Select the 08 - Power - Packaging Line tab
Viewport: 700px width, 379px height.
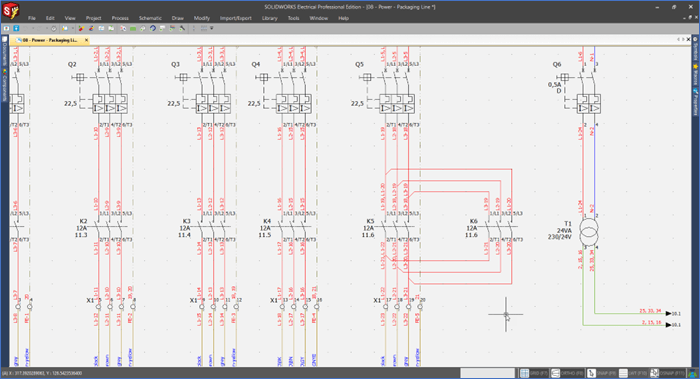(x=49, y=40)
